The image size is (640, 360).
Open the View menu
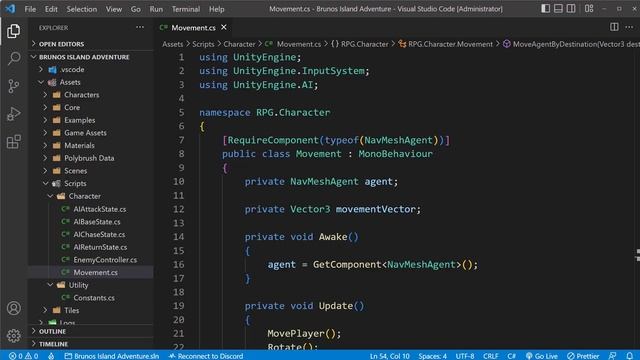click(x=114, y=9)
